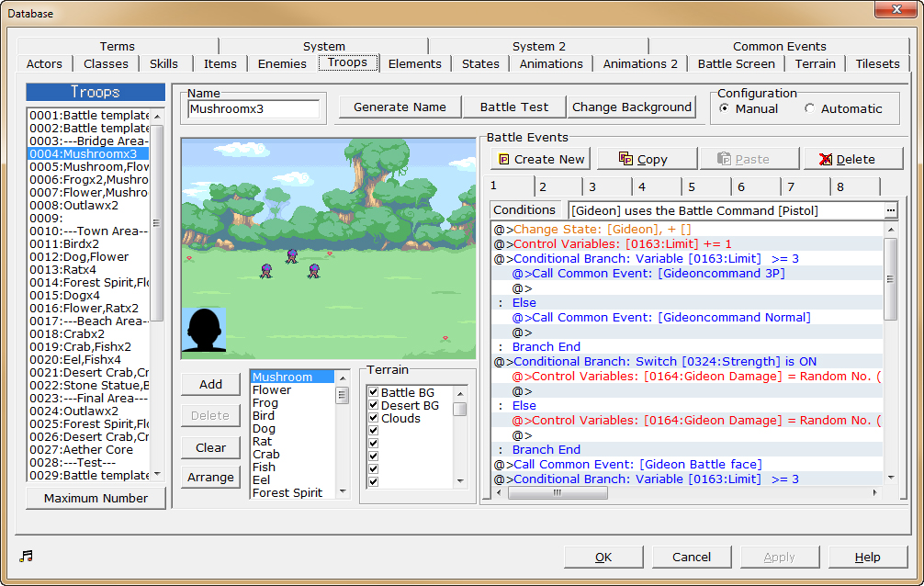Toggle the Clouds terrain checkbox

tap(373, 418)
